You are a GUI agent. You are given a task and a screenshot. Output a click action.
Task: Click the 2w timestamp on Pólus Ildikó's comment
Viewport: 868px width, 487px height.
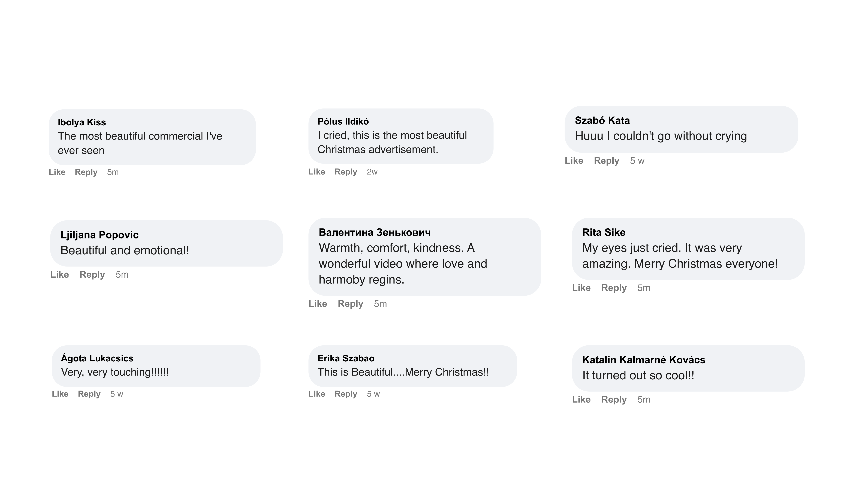372,172
